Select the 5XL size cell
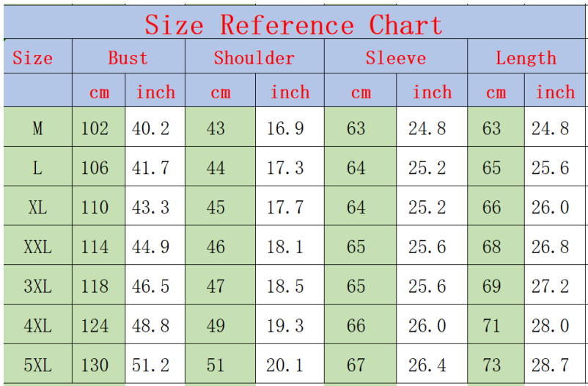 pyautogui.click(x=37, y=365)
